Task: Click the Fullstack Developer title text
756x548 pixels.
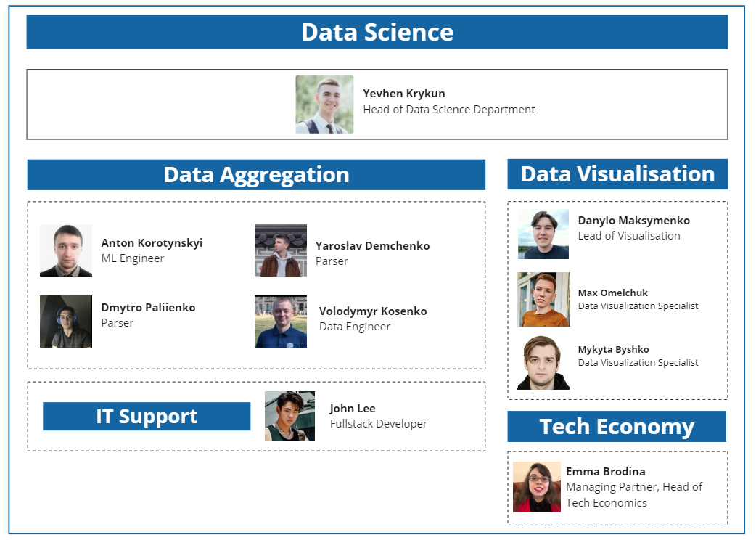Action: [379, 424]
